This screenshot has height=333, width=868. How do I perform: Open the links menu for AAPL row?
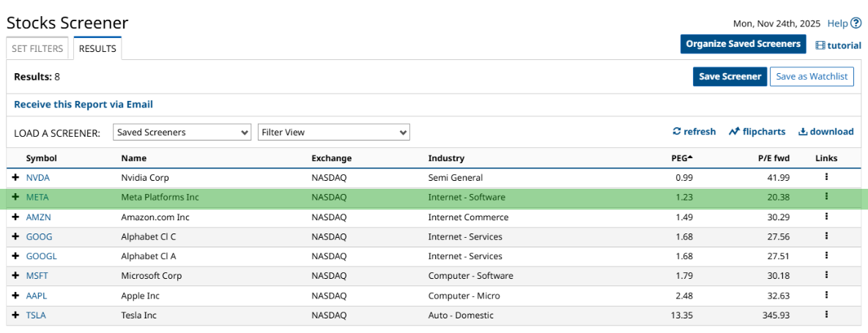click(x=826, y=296)
